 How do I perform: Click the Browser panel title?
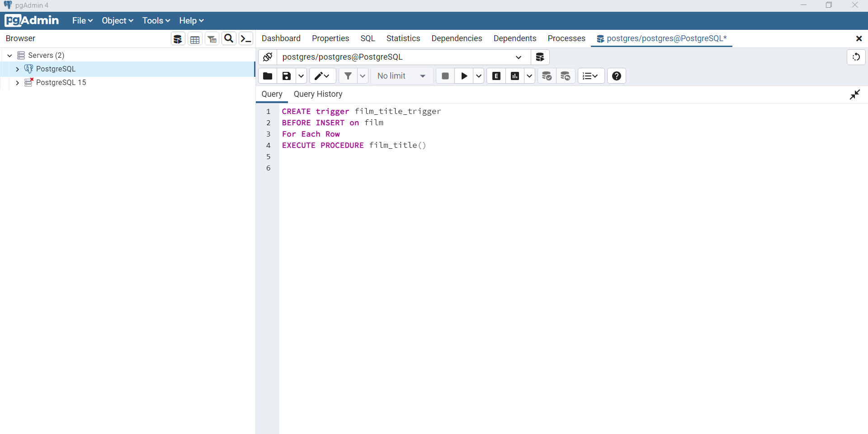pos(20,38)
